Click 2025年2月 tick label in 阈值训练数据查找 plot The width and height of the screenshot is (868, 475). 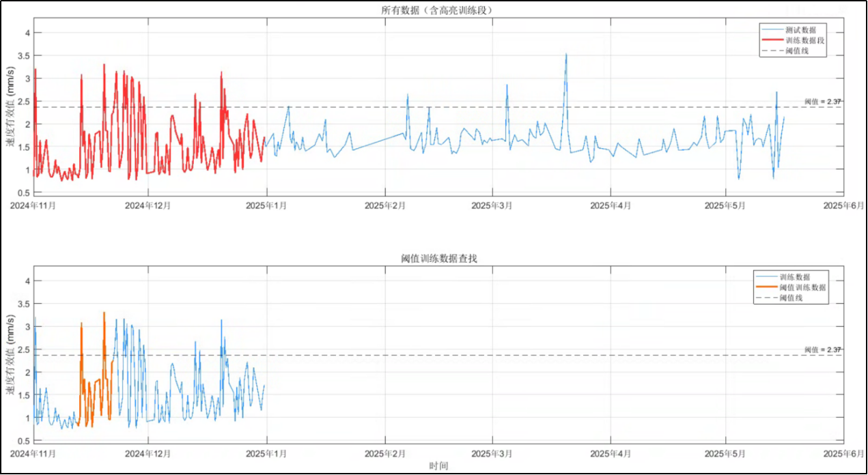pyautogui.click(x=385, y=452)
